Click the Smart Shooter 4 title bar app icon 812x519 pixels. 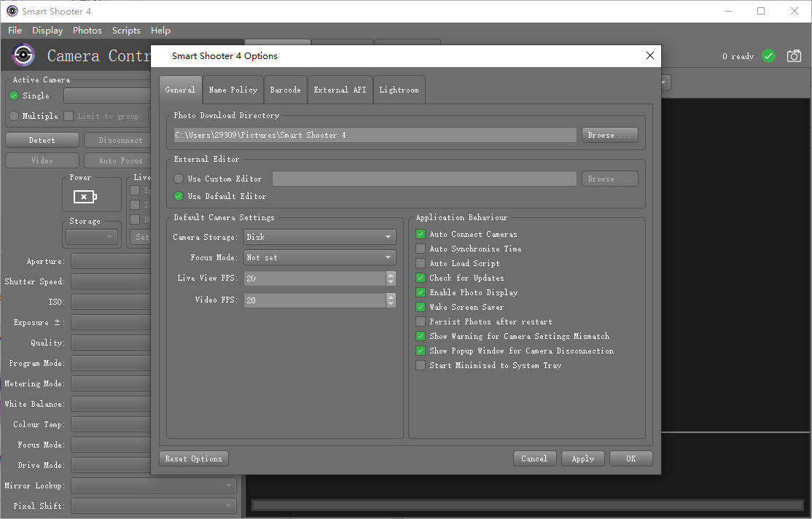[x=12, y=11]
